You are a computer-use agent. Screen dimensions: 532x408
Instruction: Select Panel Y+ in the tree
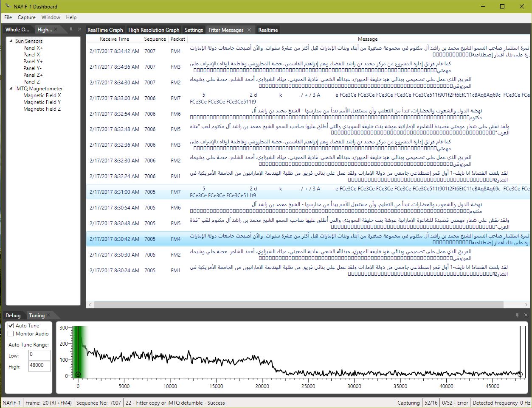33,61
